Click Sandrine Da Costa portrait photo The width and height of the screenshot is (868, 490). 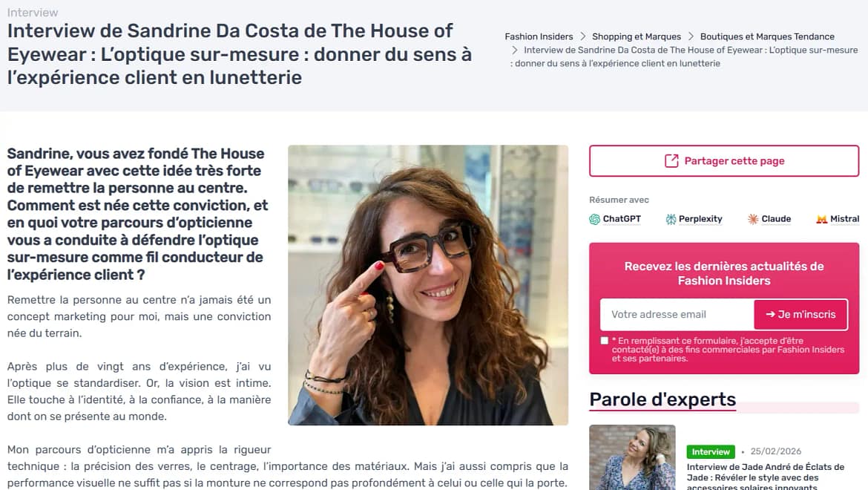(428, 285)
